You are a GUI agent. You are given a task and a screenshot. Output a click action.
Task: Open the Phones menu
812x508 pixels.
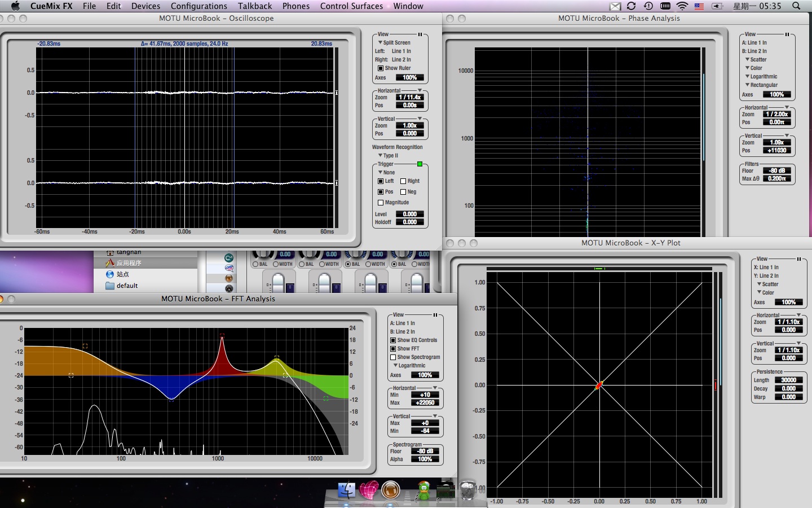click(296, 6)
